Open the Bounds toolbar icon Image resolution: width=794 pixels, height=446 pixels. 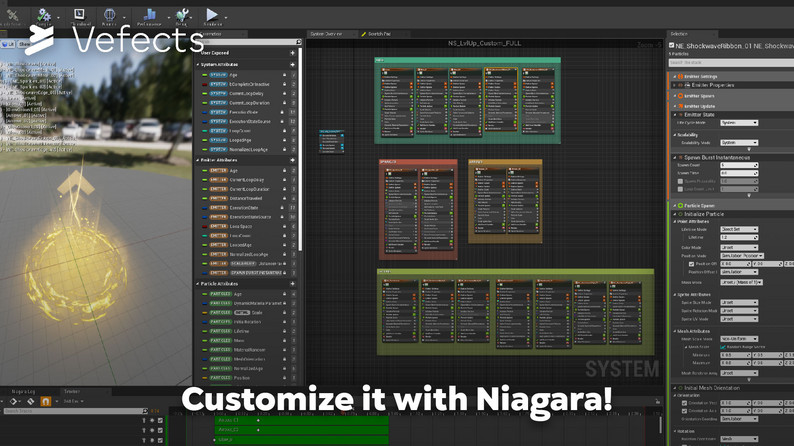point(110,16)
